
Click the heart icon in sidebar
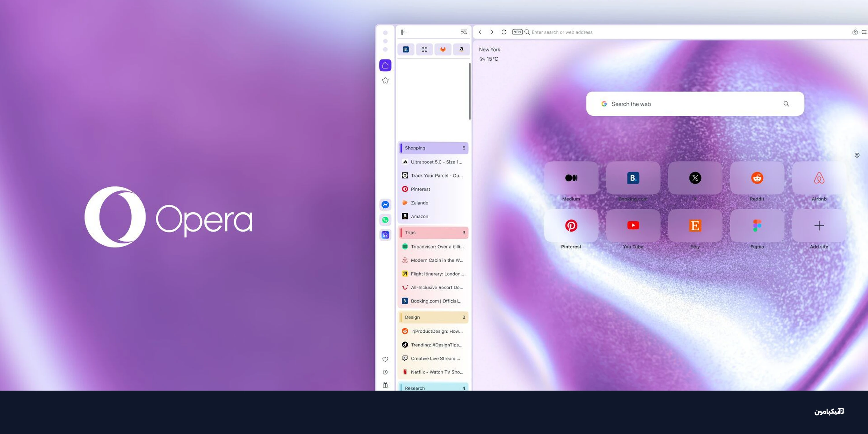pos(385,359)
